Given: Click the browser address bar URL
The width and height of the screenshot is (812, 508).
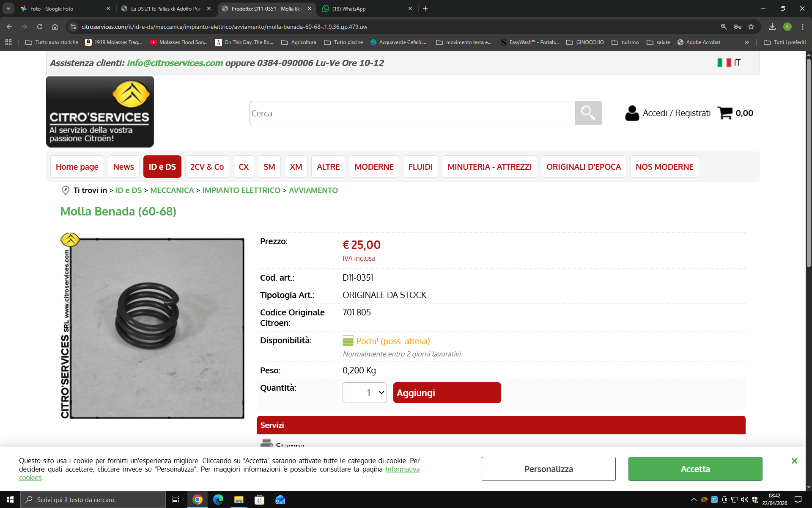Looking at the screenshot, I should click(224, 27).
